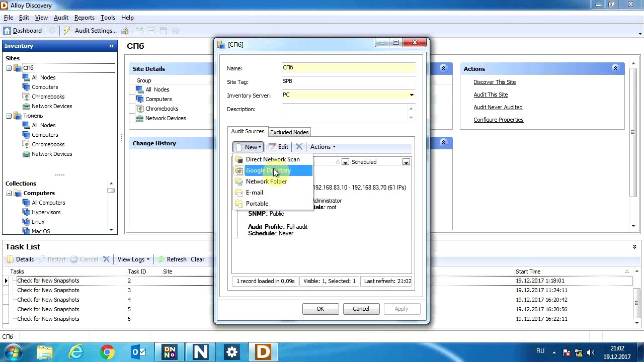Screen dimensions: 644x362
Task: Select Network Devices under СПб site
Action: click(52, 106)
